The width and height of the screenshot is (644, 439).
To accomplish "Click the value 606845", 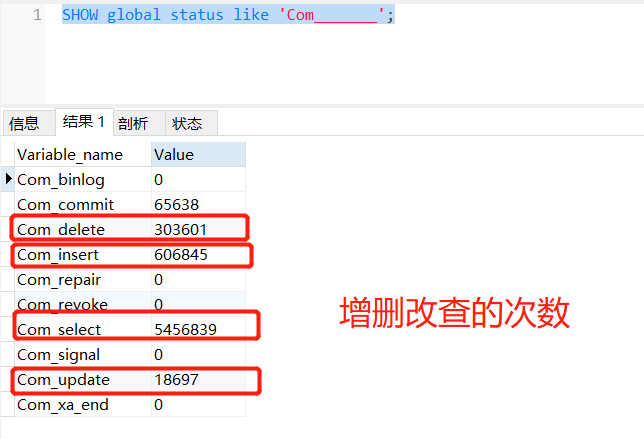I will [x=181, y=255].
